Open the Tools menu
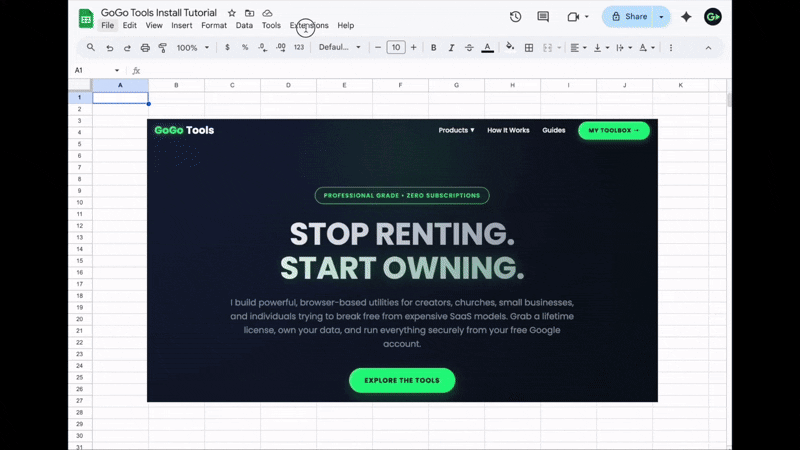The image size is (800, 450). pos(271,26)
